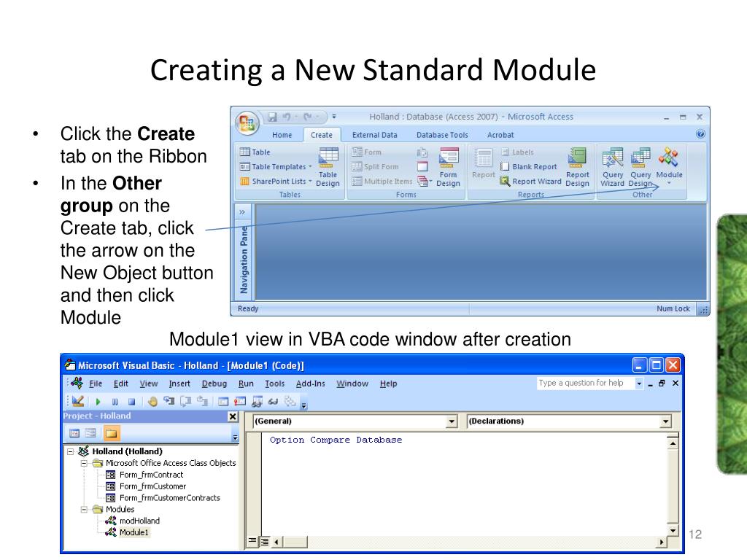Viewport: 747px width, 560px height.
Task: Collapse Microsoft Office Access Class Objects folder
Action: point(84,463)
